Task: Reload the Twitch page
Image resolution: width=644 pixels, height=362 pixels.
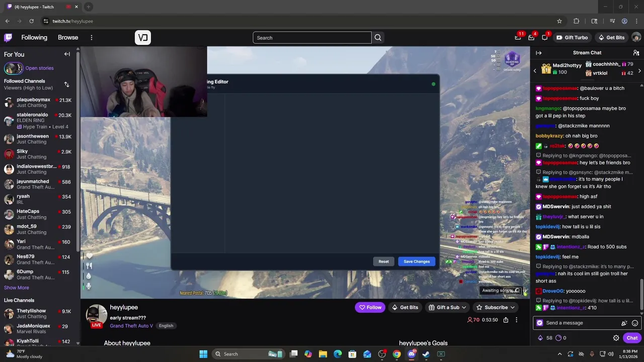Action: 31,21
